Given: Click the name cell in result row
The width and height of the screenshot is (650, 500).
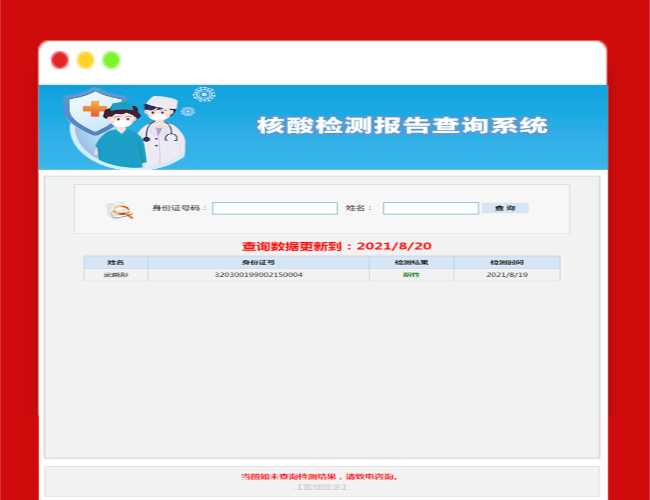Looking at the screenshot, I should tap(115, 274).
